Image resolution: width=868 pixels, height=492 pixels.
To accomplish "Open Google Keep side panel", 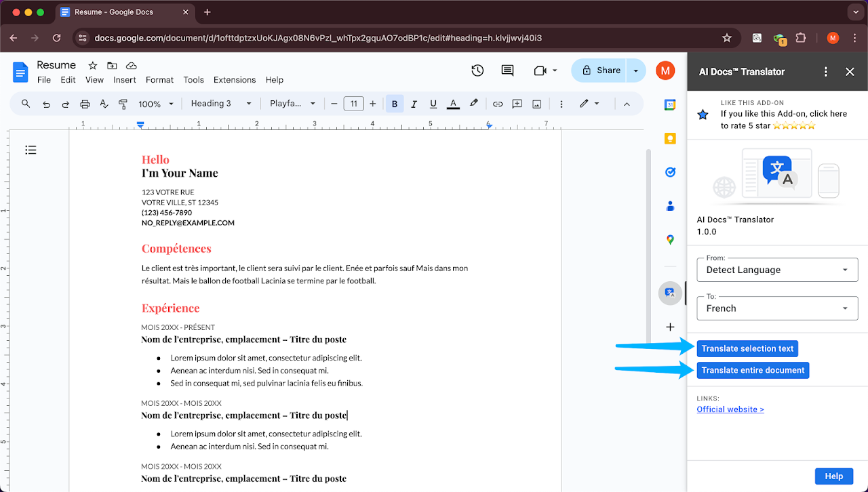I will tap(670, 138).
